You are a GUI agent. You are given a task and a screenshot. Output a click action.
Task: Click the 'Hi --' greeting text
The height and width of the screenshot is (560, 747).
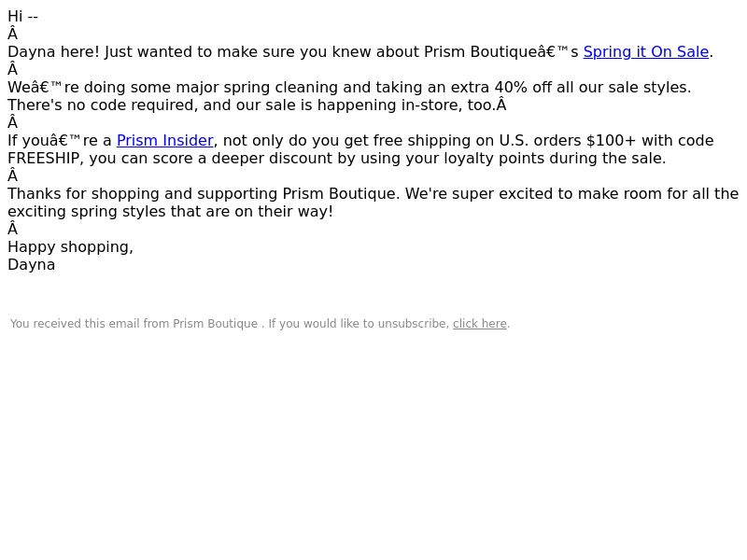coord(22,17)
